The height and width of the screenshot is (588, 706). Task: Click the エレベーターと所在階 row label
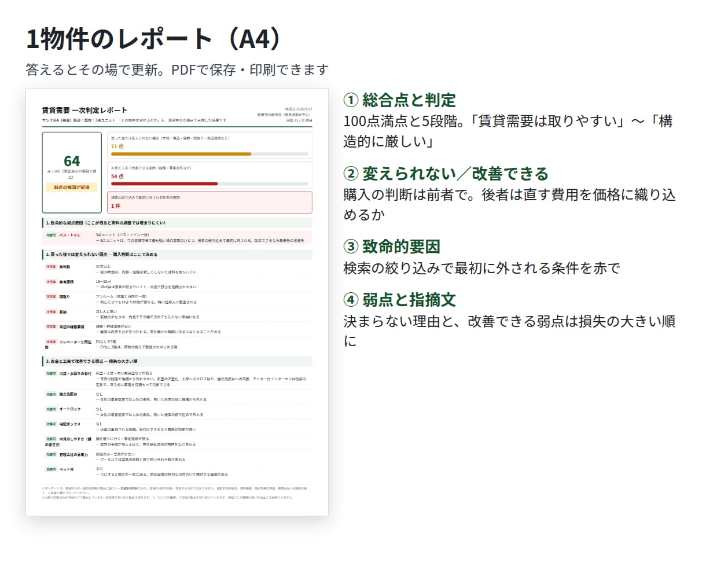(x=68, y=344)
